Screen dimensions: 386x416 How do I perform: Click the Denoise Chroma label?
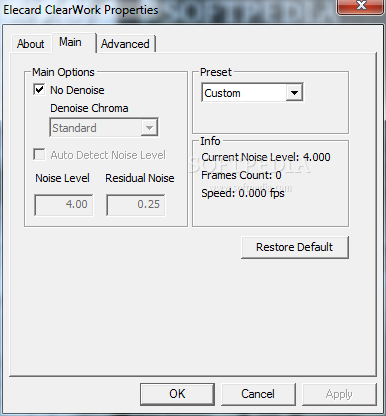pyautogui.click(x=89, y=108)
